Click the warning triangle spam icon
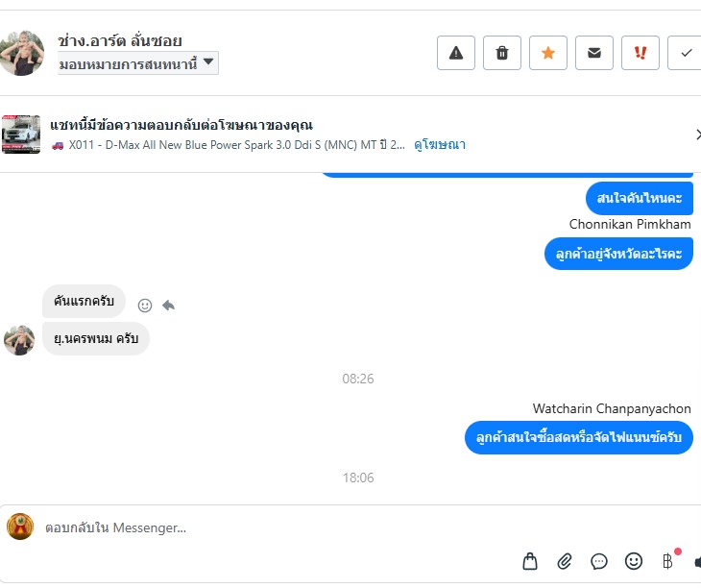Image resolution: width=701 pixels, height=588 pixels. click(x=455, y=53)
